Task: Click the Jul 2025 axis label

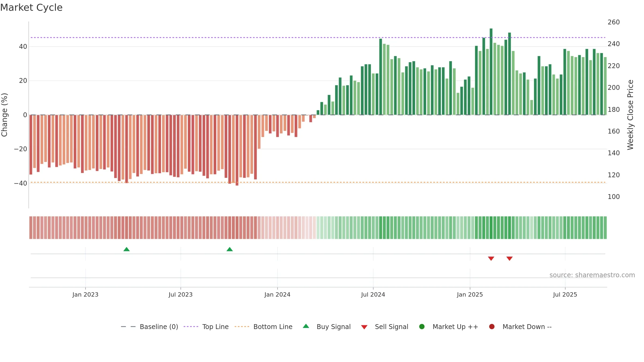Action: (x=565, y=294)
